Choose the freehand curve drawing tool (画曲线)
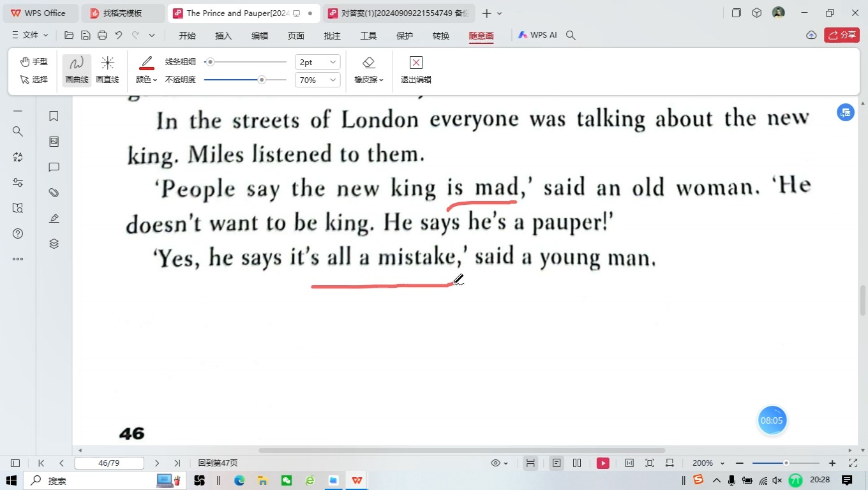Screen dimensions: 868x490 click(77, 70)
